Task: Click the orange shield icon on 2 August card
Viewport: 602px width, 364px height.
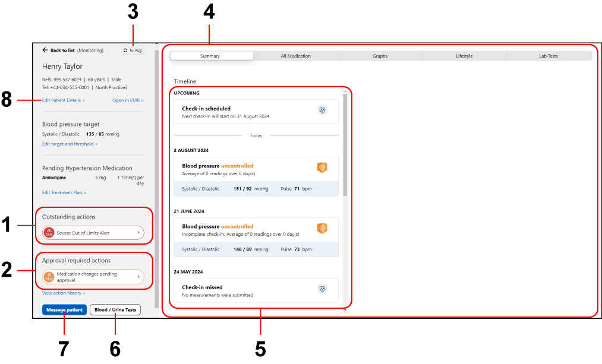Action: 322,168
